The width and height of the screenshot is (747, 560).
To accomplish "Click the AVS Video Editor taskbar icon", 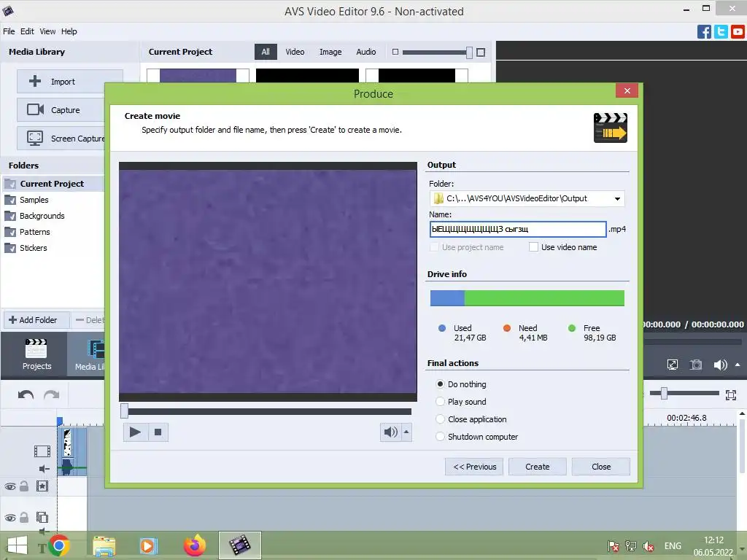I will [x=239, y=545].
